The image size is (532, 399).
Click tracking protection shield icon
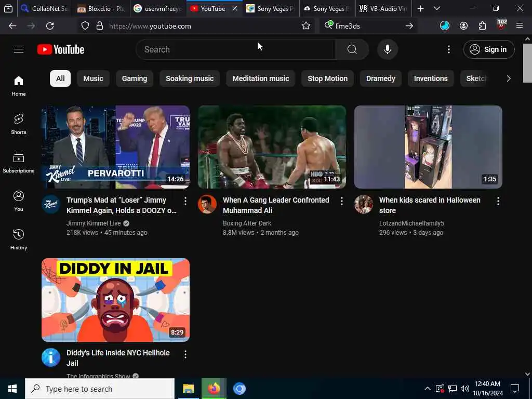click(x=85, y=26)
